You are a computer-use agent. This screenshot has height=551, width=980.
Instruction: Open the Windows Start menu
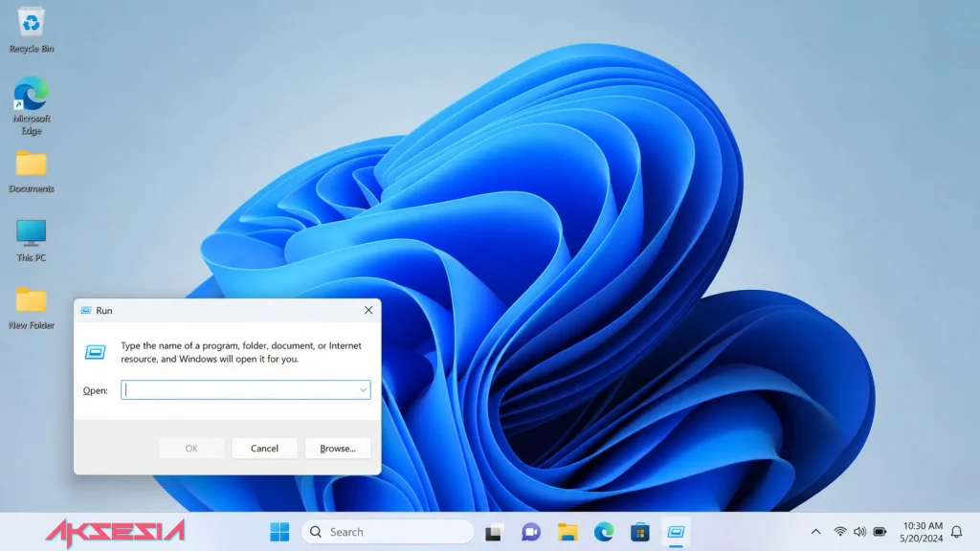pos(279,532)
